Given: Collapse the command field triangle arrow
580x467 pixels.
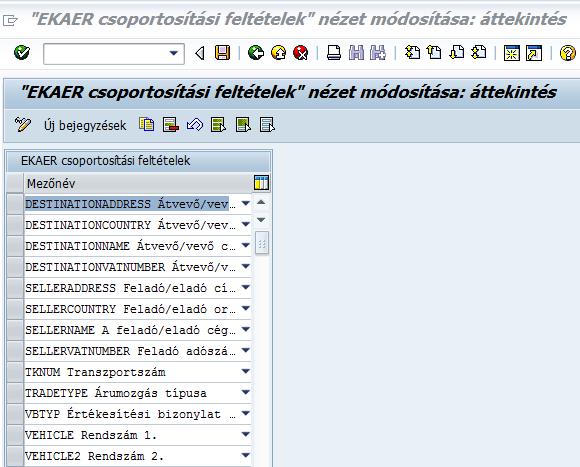Looking at the screenshot, I should [200, 53].
